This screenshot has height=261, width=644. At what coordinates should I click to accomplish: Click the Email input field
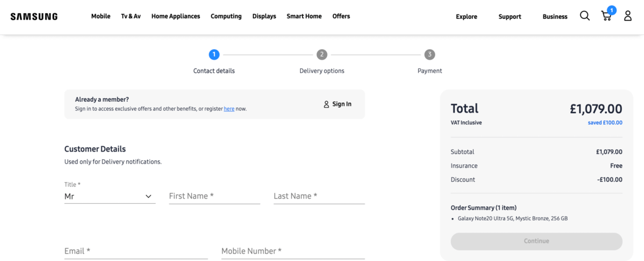point(136,251)
